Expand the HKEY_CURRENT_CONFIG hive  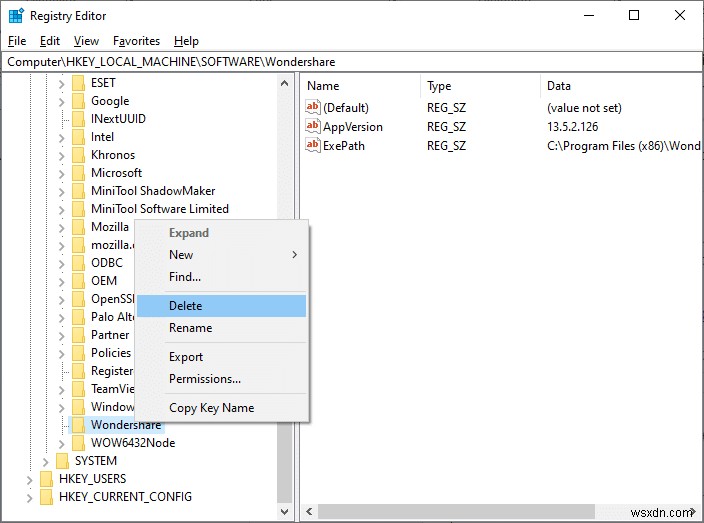29,497
